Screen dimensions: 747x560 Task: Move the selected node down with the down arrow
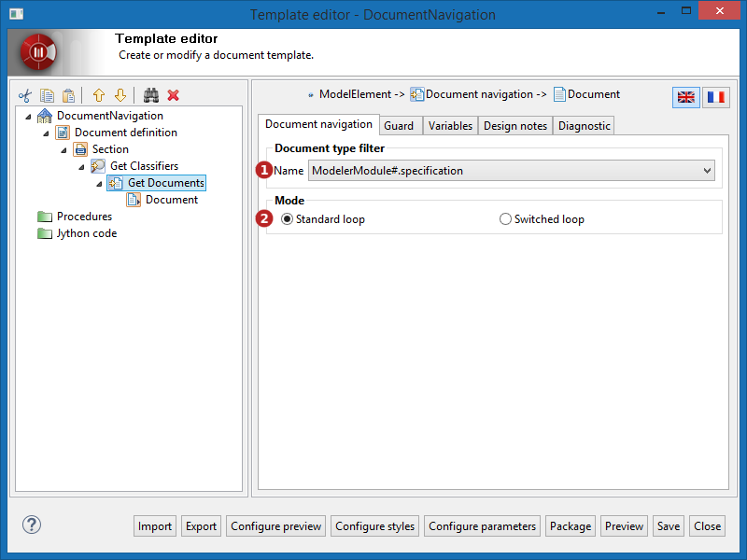(120, 94)
